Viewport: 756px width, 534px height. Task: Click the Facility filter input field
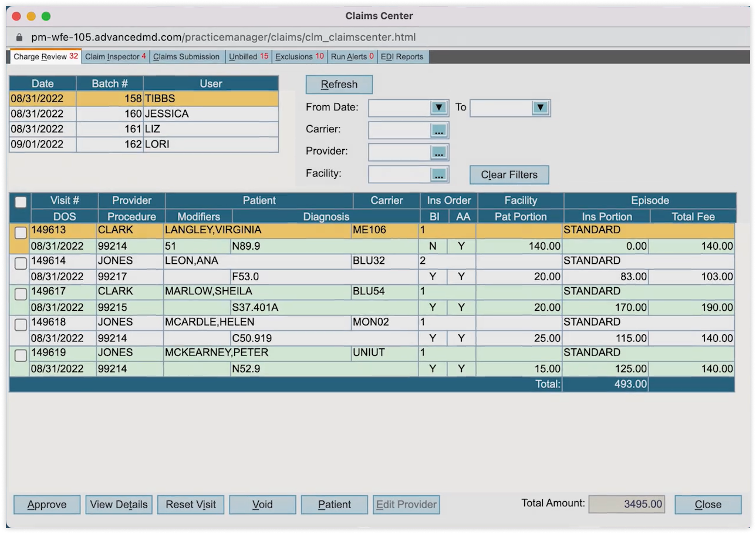point(400,174)
